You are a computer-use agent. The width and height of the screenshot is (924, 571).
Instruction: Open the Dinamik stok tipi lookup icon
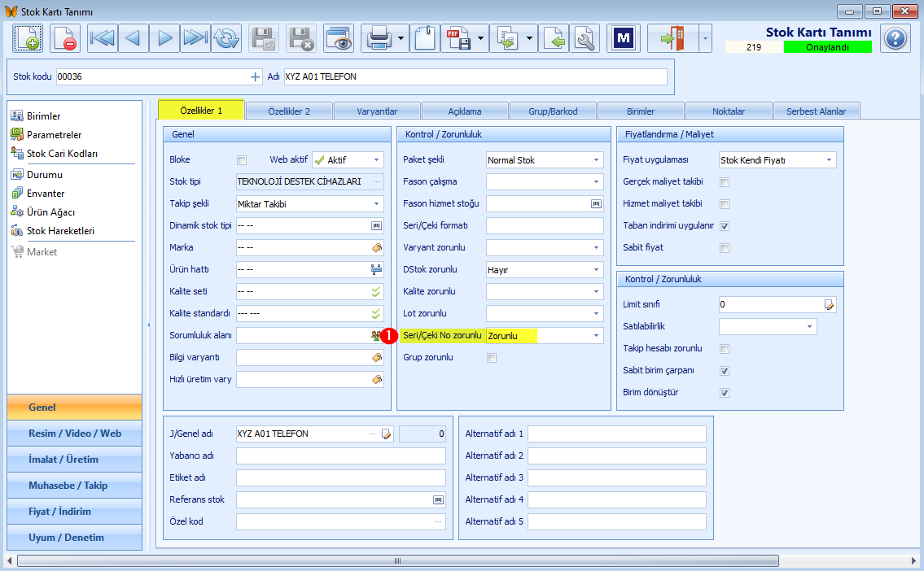coord(377,225)
